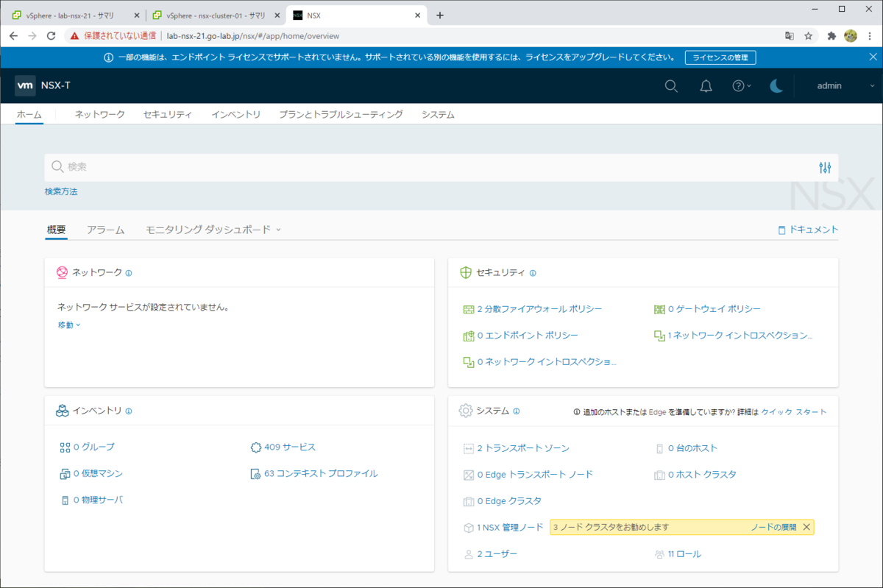Open ノードの展開 in the yellow banner

(x=776, y=527)
